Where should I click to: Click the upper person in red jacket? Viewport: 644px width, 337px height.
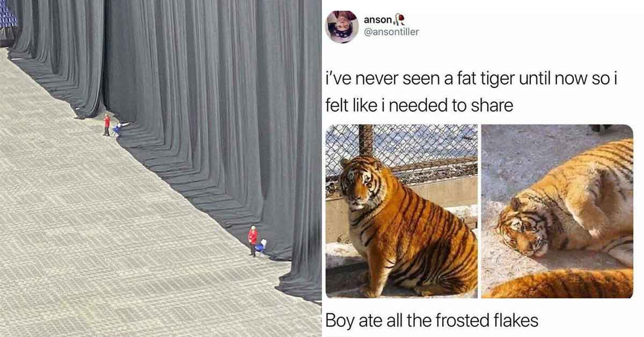(x=107, y=124)
